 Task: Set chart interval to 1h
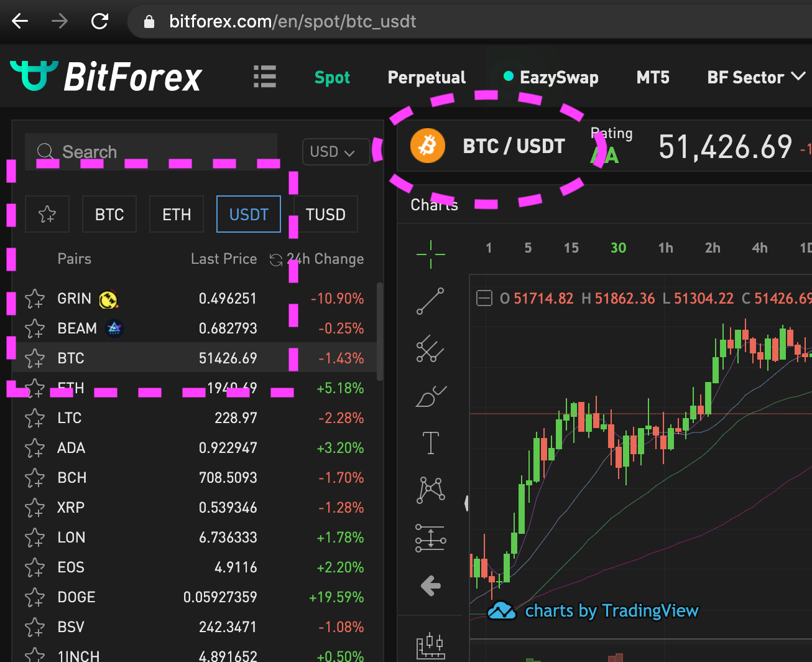coord(665,248)
